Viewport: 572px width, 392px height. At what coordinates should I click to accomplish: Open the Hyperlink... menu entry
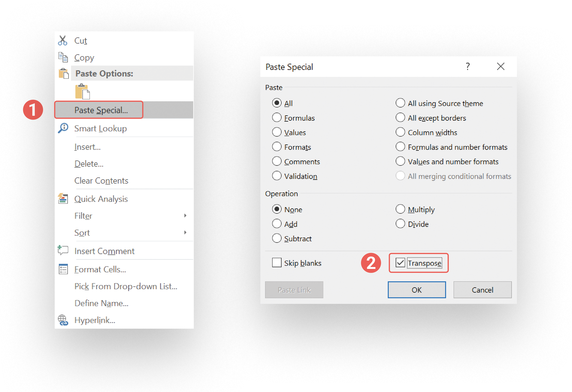pyautogui.click(x=124, y=320)
